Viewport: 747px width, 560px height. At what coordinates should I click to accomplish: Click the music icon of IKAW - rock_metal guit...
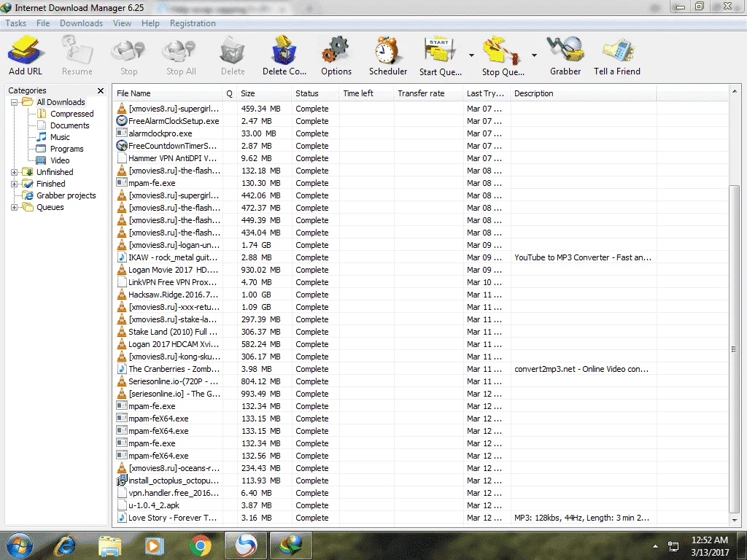point(122,257)
